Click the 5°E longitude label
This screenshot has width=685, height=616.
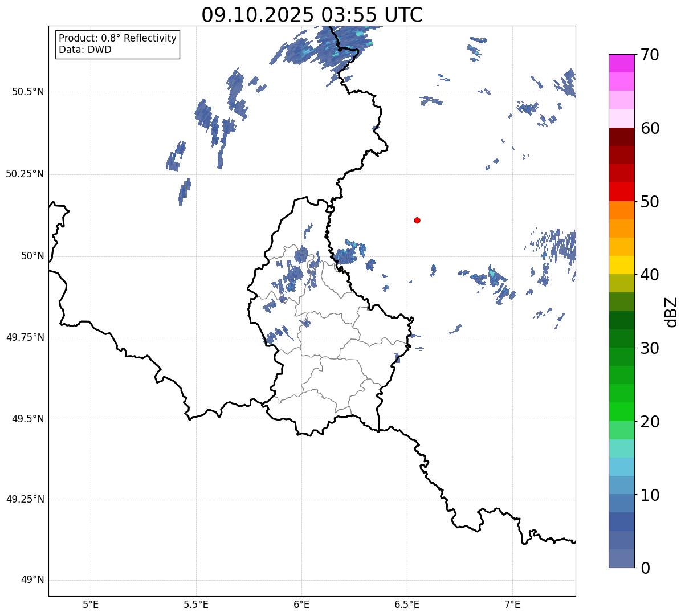[91, 604]
